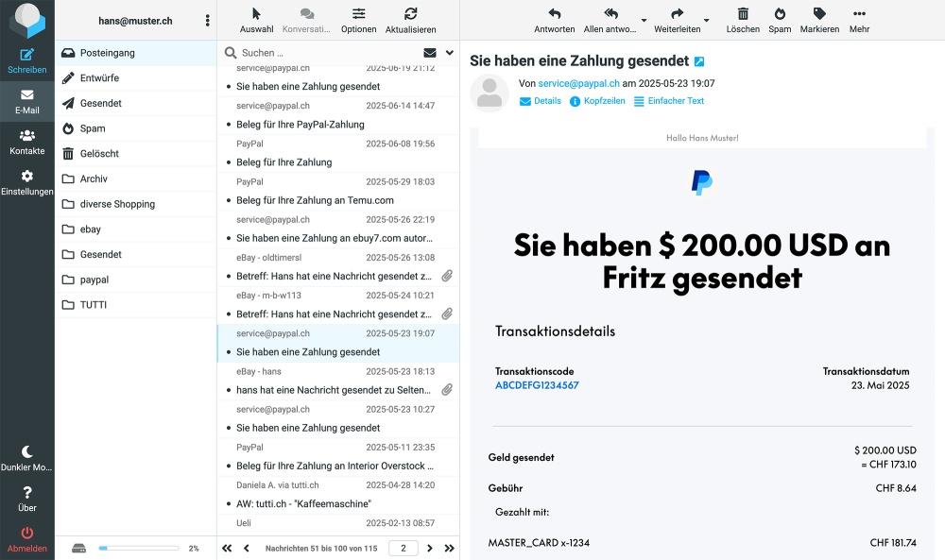Open Interior Overstock payment message
Screen dimensions: 945x560
point(338,456)
